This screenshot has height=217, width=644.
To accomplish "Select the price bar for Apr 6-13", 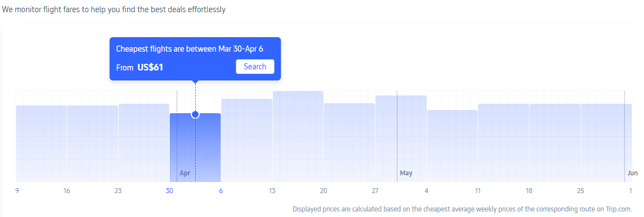I will 247,140.
